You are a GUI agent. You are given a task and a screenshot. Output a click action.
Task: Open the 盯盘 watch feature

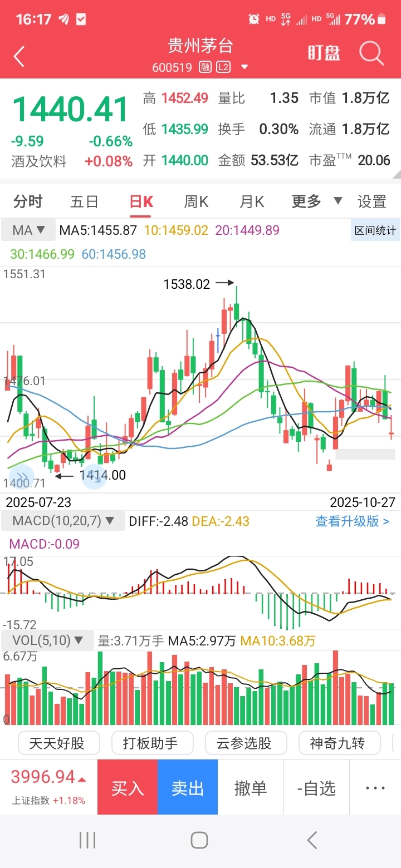point(324,53)
